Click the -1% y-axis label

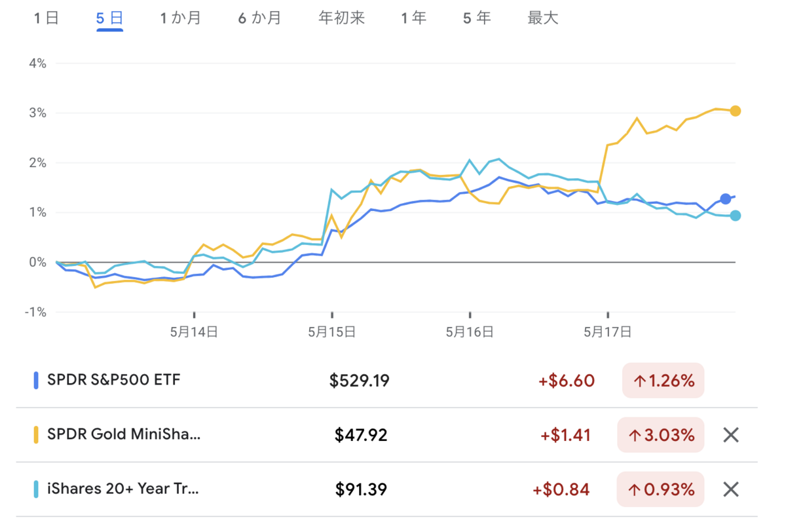pos(35,312)
